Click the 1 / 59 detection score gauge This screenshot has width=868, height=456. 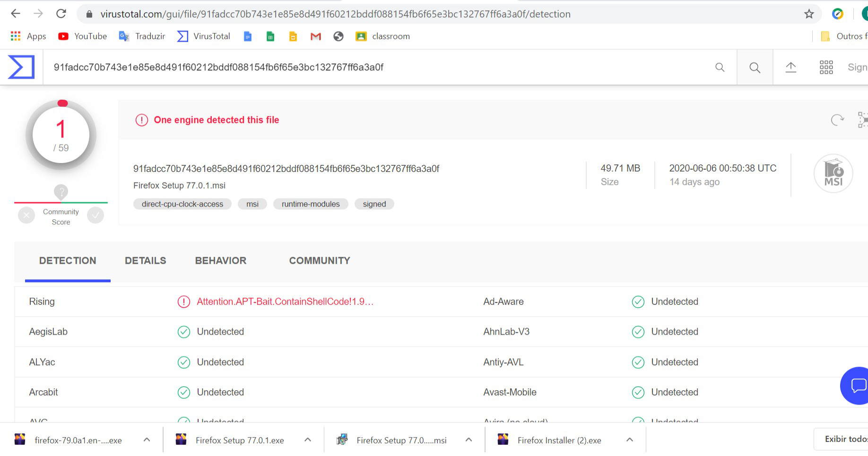pyautogui.click(x=61, y=135)
